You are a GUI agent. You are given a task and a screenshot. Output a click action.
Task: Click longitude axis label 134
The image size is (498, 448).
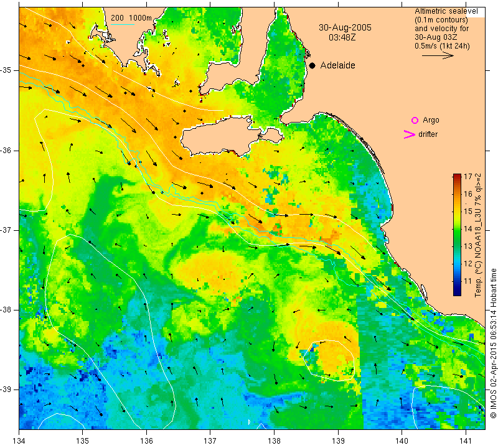[19, 441]
